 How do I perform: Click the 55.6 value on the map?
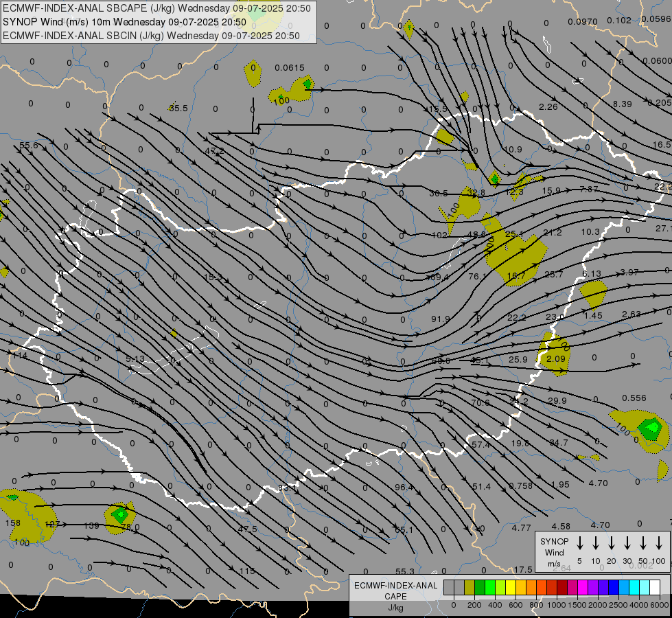[29, 146]
